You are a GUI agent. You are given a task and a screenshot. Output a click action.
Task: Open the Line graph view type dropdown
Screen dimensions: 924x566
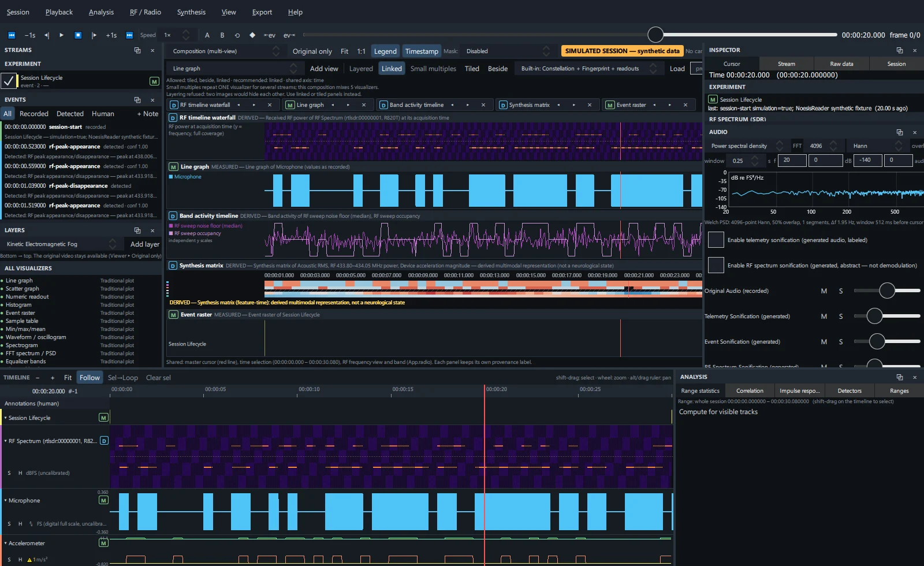[235, 69]
